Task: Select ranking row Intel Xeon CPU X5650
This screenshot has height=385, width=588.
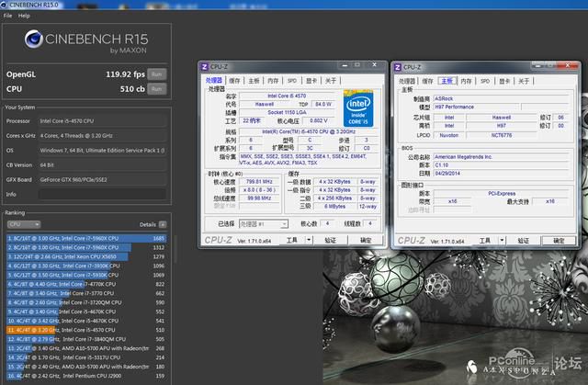Action: (x=86, y=256)
